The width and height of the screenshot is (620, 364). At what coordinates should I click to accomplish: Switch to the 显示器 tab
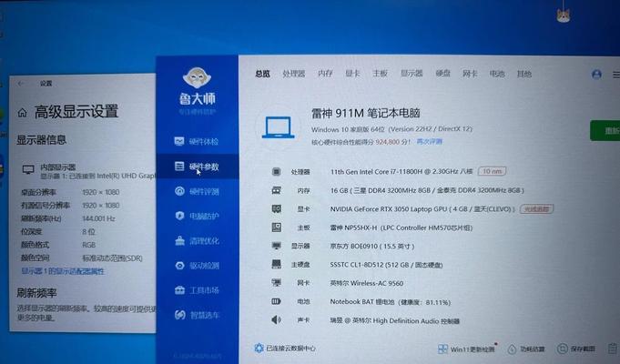click(412, 74)
